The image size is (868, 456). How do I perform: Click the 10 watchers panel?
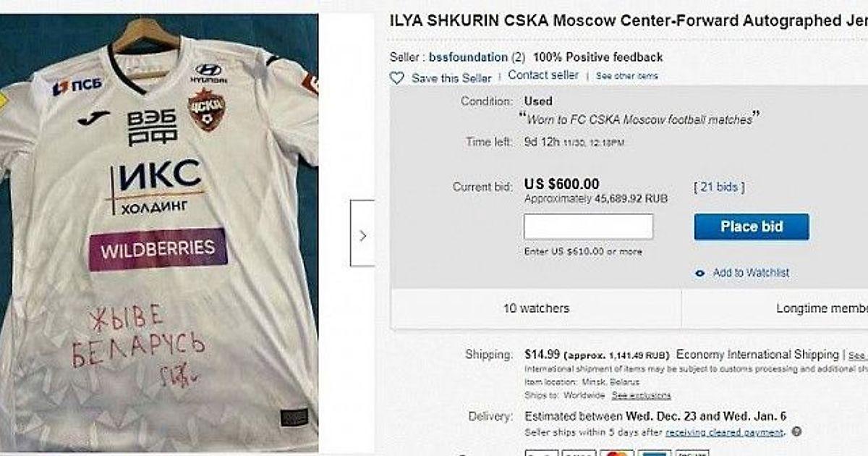coord(536,308)
